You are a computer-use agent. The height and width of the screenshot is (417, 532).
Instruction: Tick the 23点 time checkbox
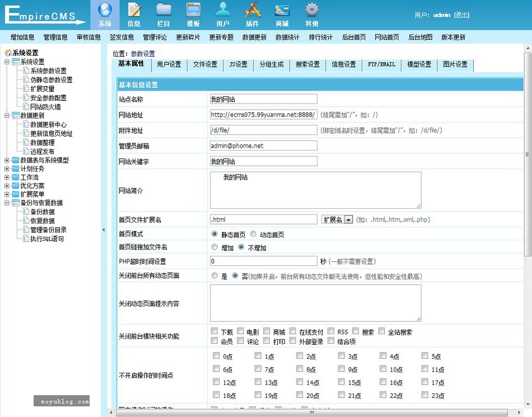425,395
